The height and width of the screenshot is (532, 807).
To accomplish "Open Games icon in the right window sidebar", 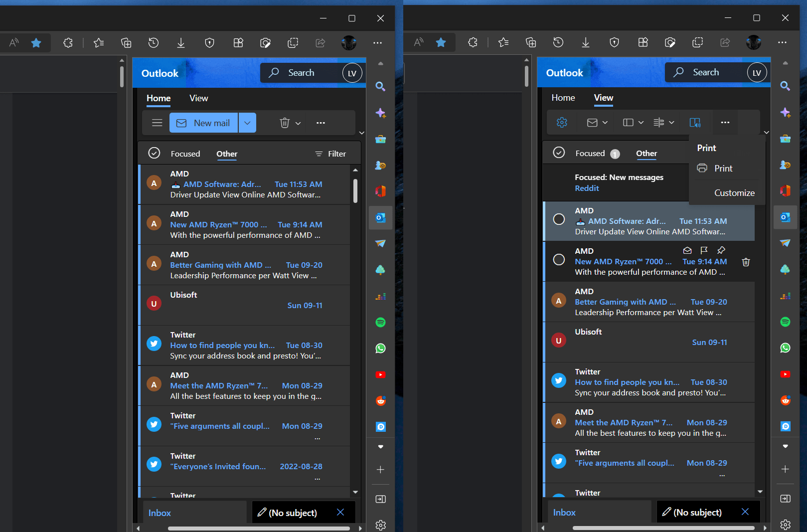I will click(785, 165).
